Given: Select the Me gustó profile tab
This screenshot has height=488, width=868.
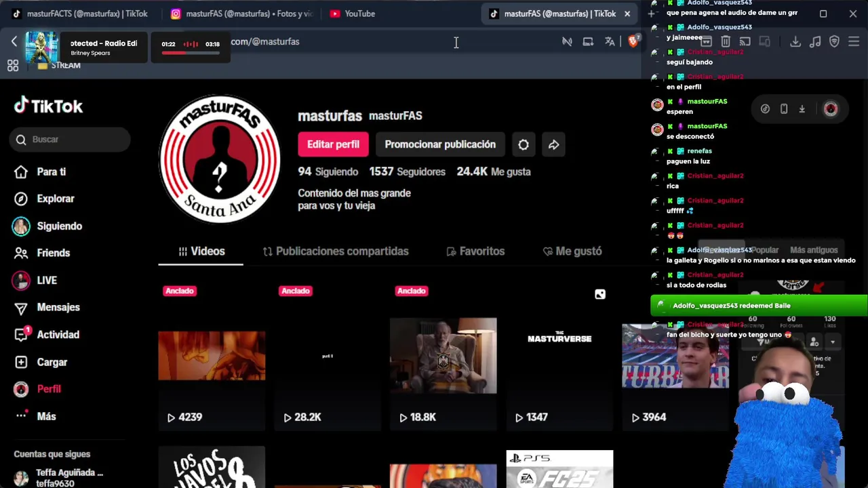Looking at the screenshot, I should coord(572,251).
